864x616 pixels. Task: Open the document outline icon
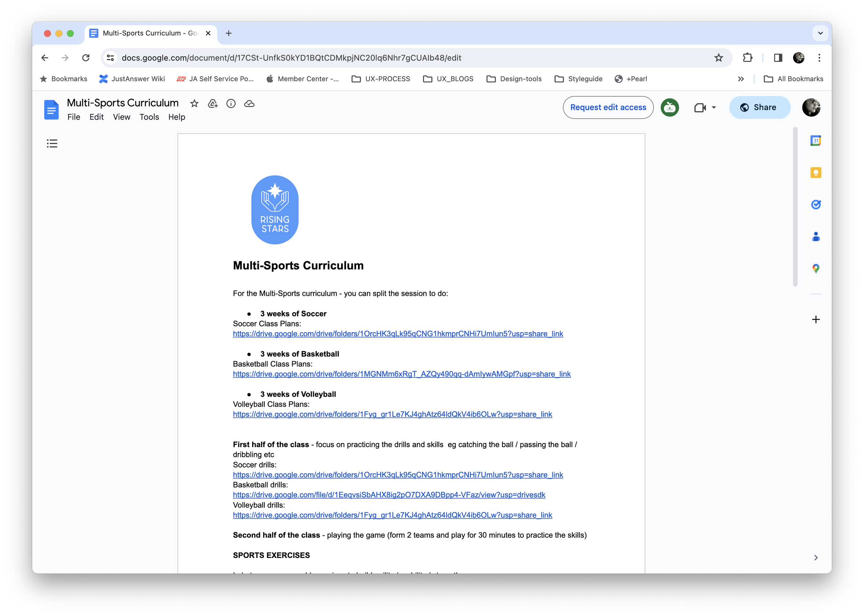coord(52,143)
